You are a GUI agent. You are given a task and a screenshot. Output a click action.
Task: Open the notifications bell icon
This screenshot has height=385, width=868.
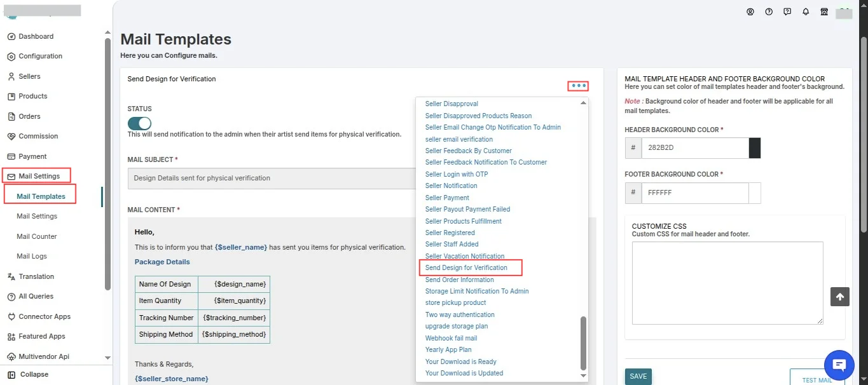806,11
